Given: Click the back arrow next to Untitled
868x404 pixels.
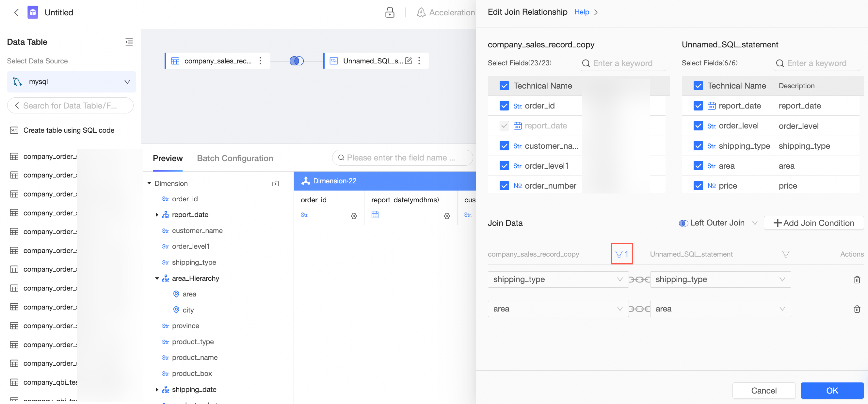Looking at the screenshot, I should [x=16, y=12].
